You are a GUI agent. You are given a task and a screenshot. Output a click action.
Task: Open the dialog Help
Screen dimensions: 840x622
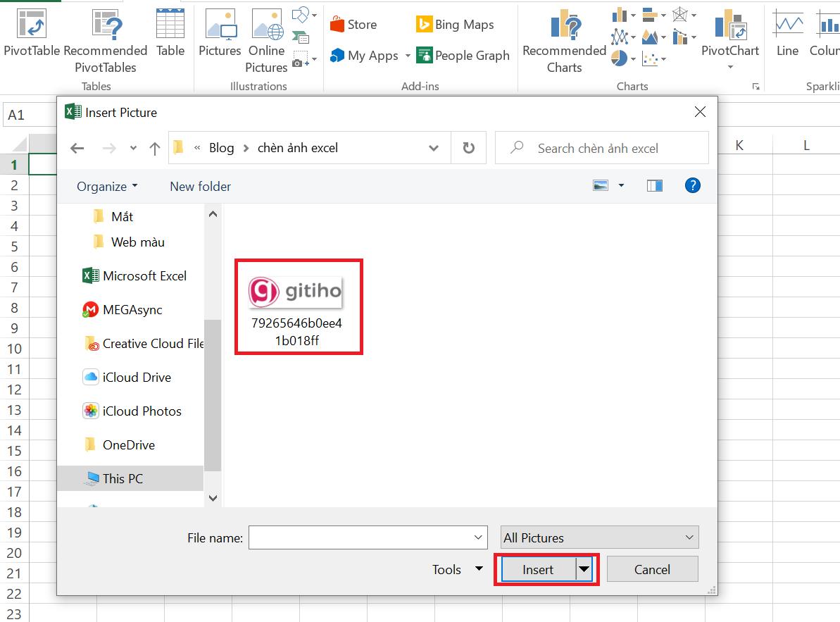692,185
